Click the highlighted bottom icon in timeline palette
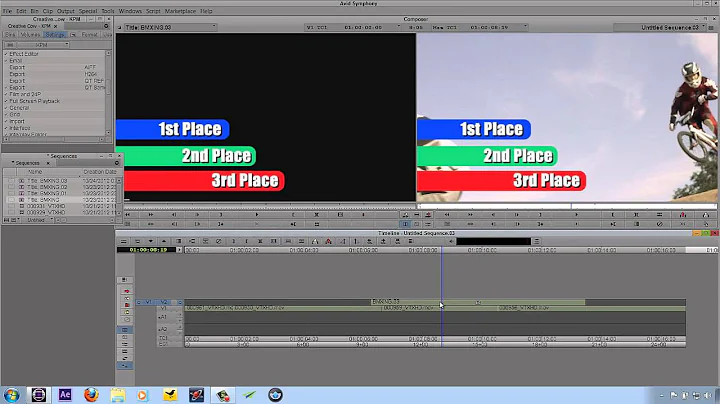The width and height of the screenshot is (720, 404). tap(124, 365)
